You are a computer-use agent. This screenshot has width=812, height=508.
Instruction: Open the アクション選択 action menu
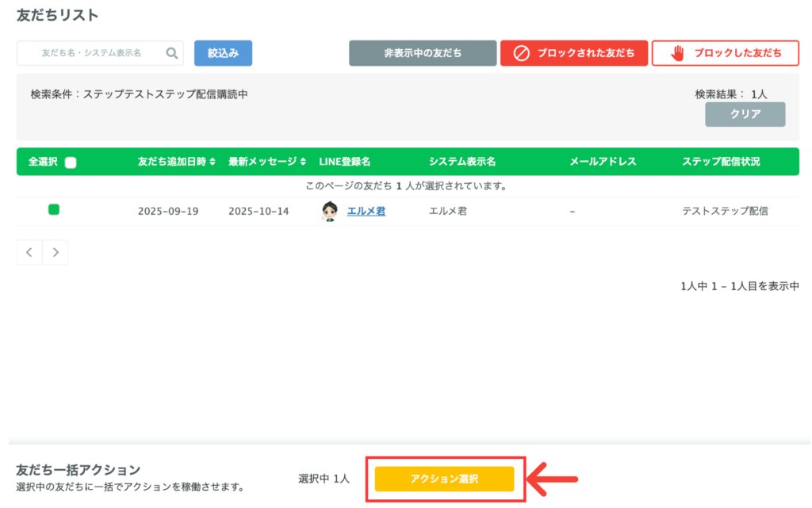(444, 479)
